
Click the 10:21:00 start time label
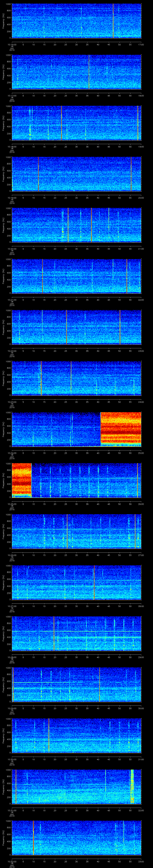(x=12, y=300)
